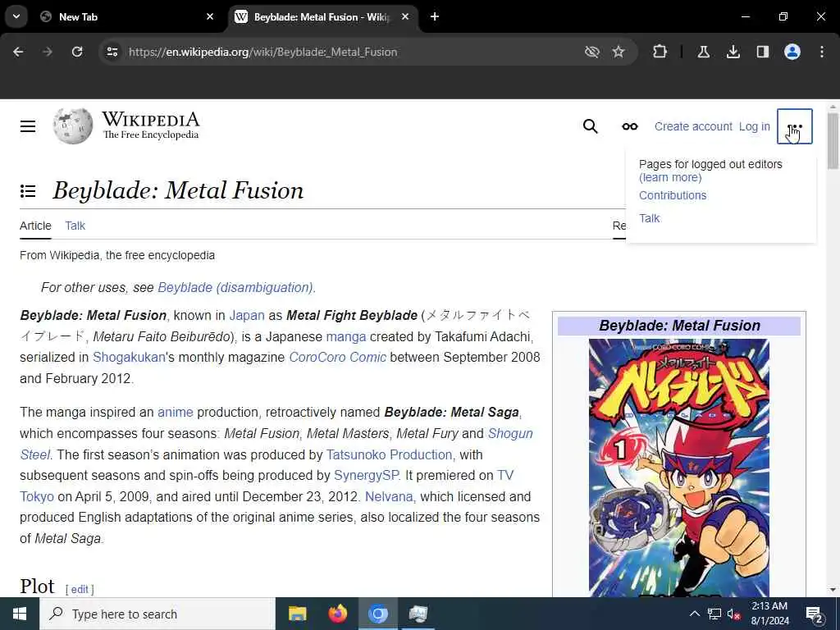This screenshot has width=840, height=630.
Task: Click the Chrome taskbar icon
Action: [377, 614]
